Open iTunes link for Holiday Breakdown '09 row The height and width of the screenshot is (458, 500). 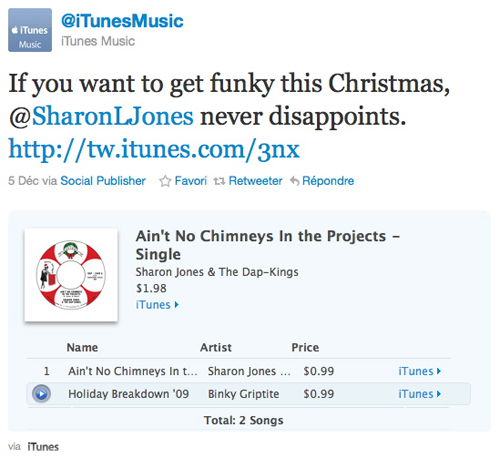[420, 394]
